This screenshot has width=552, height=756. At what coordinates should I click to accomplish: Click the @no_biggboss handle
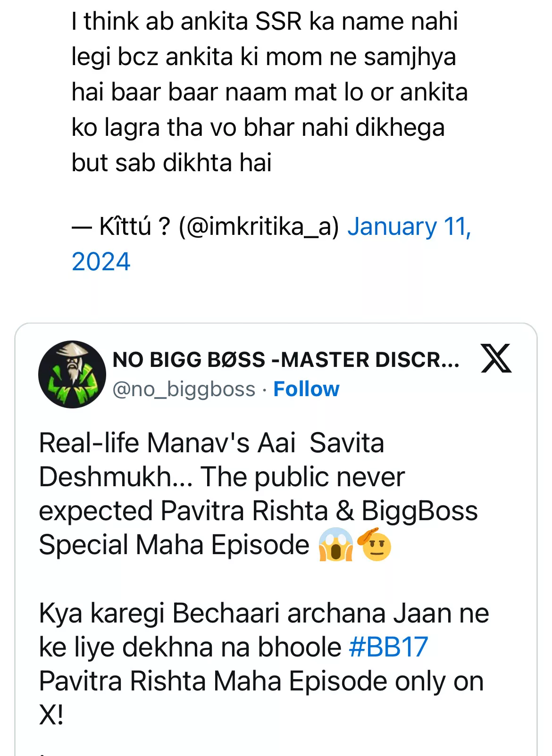coord(184,390)
